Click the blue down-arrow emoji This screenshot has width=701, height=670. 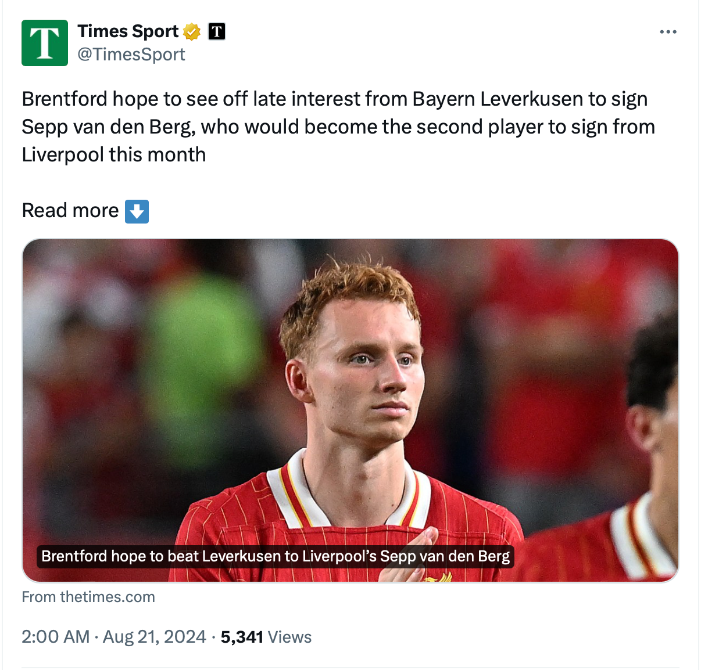click(x=137, y=211)
